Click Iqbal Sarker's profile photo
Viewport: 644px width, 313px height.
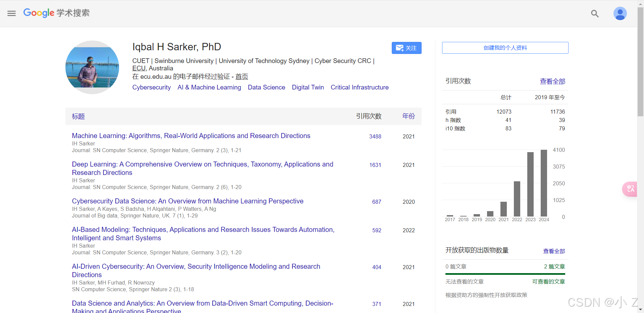92,67
